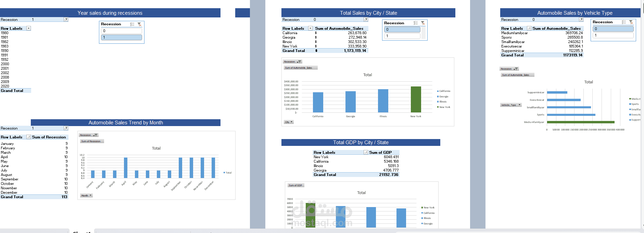Click the 'Total' title of the monthly trend chart
Image resolution: width=644 pixels, height=233 pixels.
tap(156, 148)
